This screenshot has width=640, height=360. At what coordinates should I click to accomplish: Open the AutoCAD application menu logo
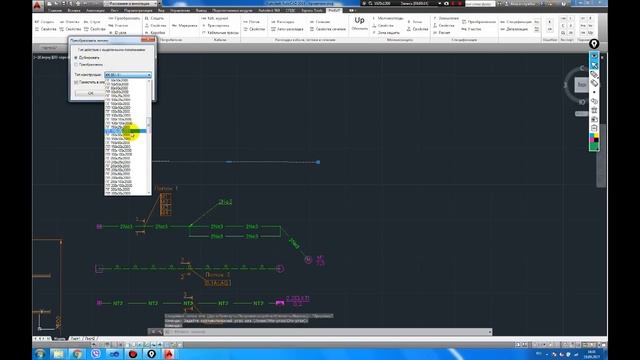tap(38, 5)
